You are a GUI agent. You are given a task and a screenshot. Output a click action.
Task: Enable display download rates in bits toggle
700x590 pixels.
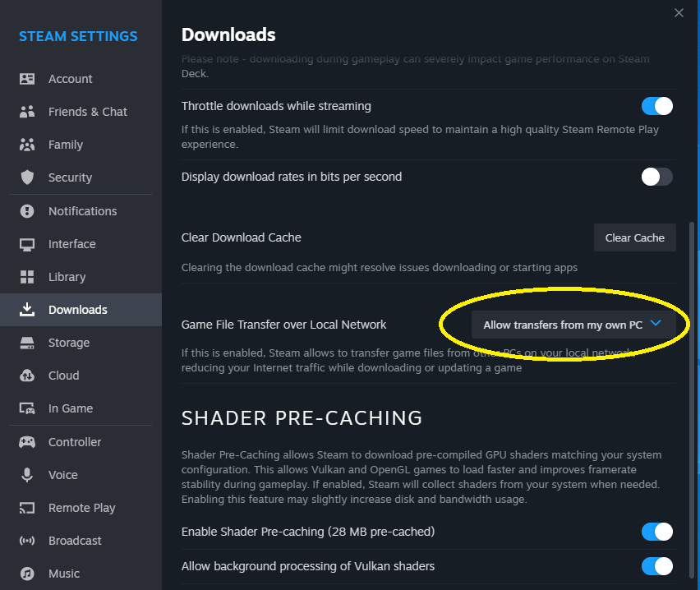tap(656, 177)
